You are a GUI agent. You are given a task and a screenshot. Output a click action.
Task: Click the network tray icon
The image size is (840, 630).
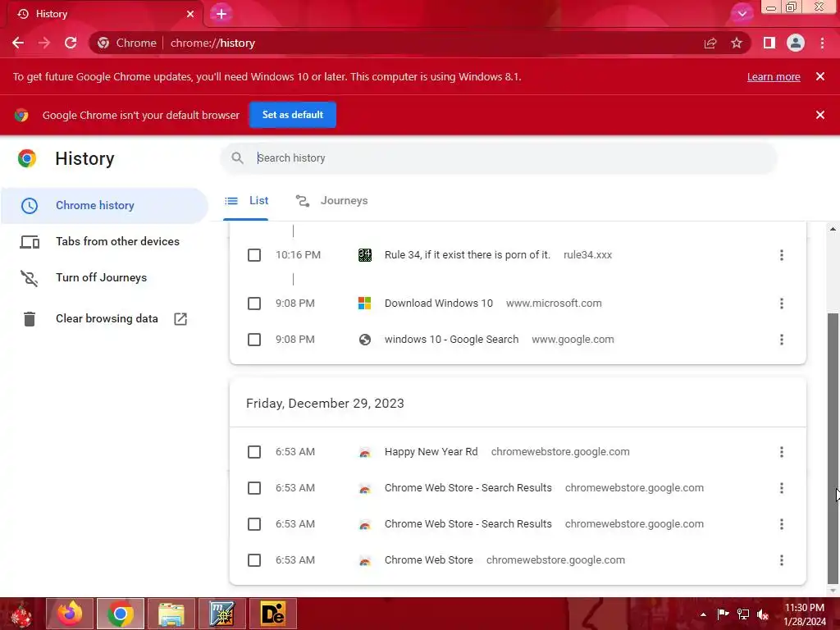tap(743, 614)
